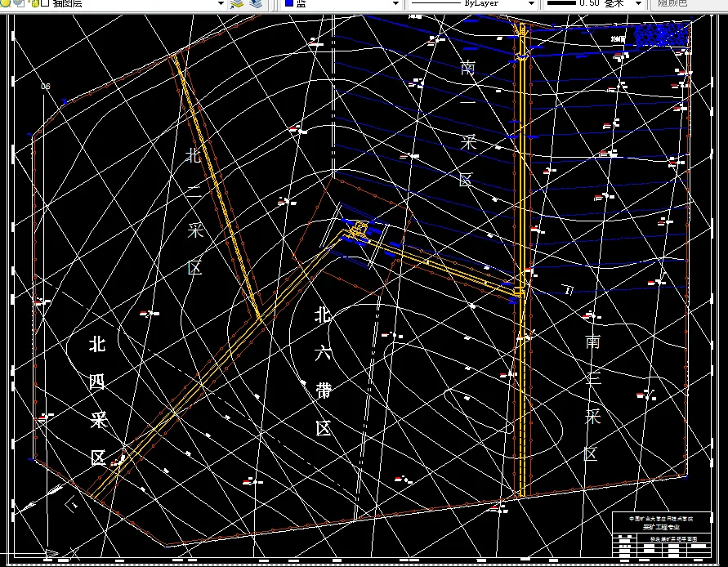Toggle the layer lock icon in layer dropdown
The image size is (728, 567).
pyautogui.click(x=34, y=4)
